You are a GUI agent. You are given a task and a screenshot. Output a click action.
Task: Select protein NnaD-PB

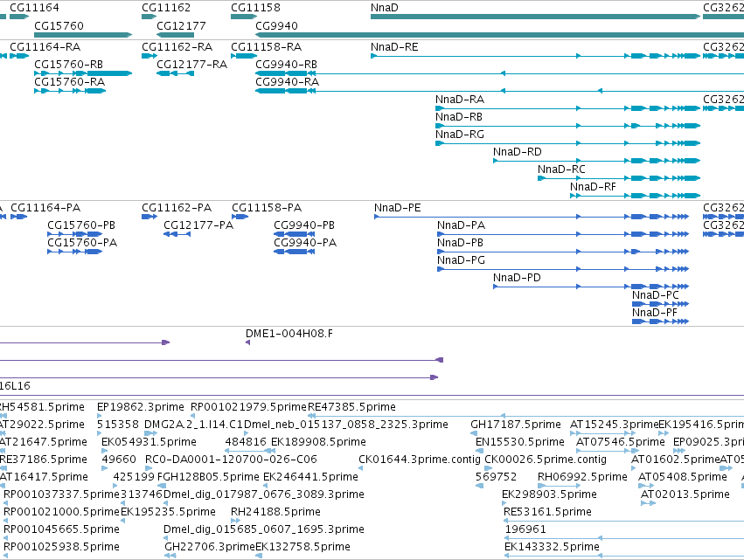pos(460,243)
